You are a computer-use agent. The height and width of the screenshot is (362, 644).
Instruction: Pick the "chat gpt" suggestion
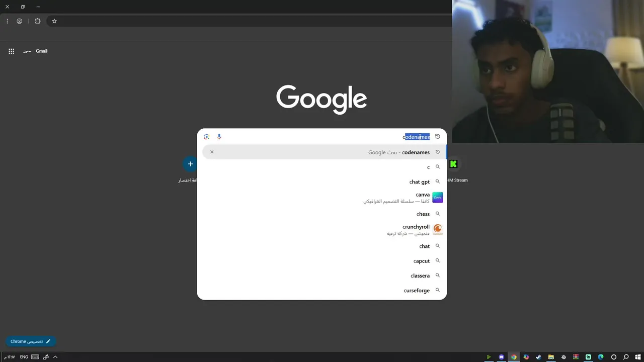coord(322,182)
